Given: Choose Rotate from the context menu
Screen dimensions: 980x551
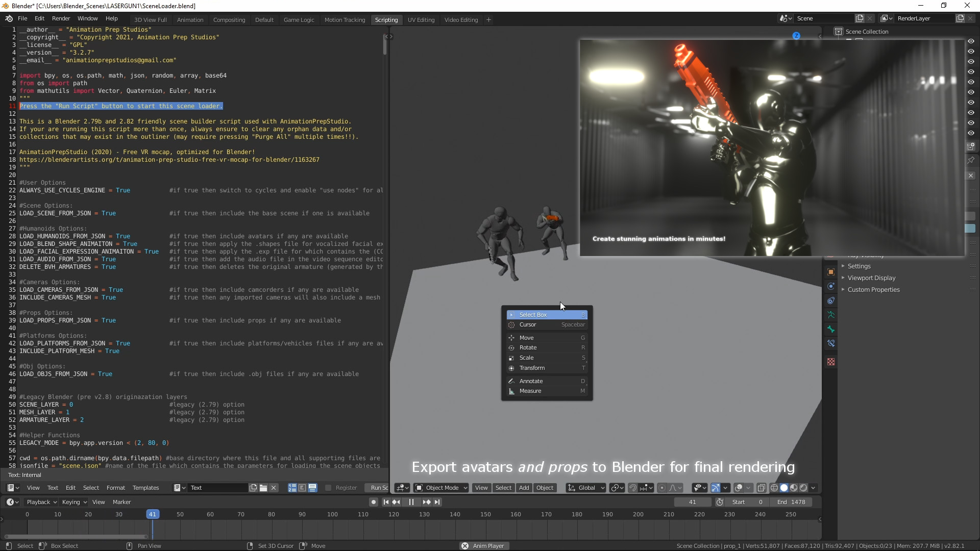Looking at the screenshot, I should pyautogui.click(x=528, y=347).
